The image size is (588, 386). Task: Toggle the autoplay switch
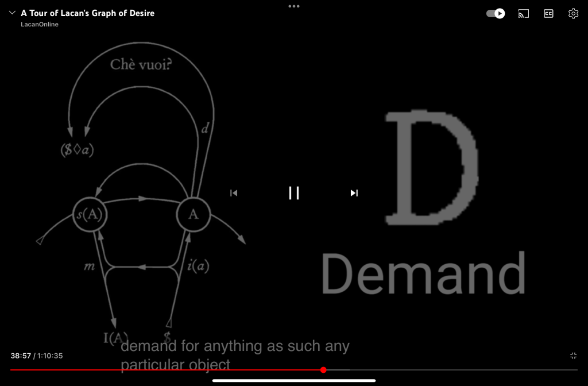[496, 14]
